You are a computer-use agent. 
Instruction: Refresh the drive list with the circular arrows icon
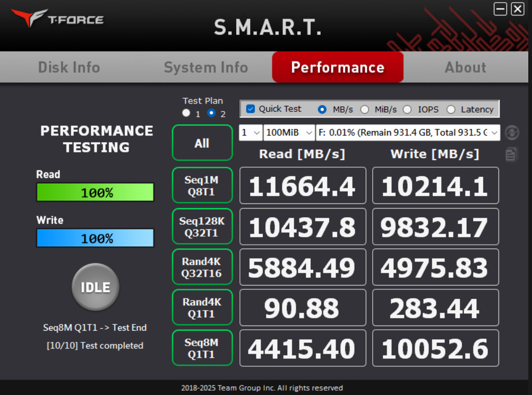(x=511, y=132)
